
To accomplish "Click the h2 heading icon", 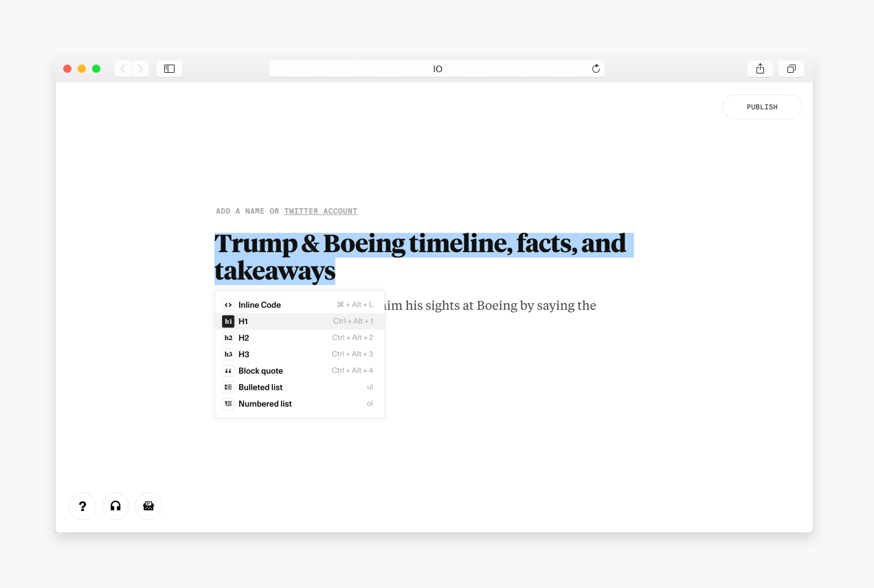I will pyautogui.click(x=228, y=337).
